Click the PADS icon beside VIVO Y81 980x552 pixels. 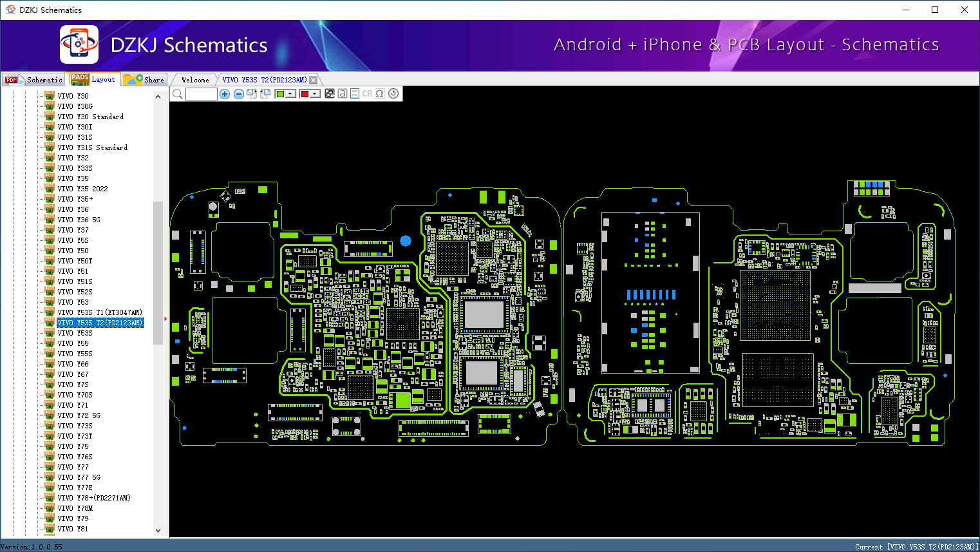click(x=50, y=528)
